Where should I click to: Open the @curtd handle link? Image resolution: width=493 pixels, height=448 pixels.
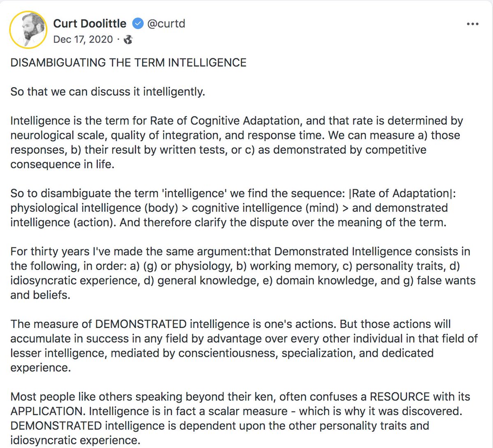(166, 24)
